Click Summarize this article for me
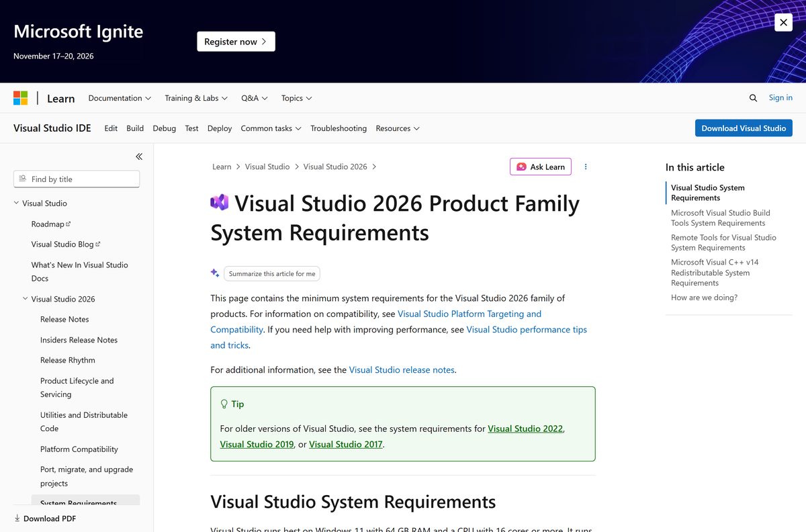This screenshot has width=806, height=532. tap(272, 273)
